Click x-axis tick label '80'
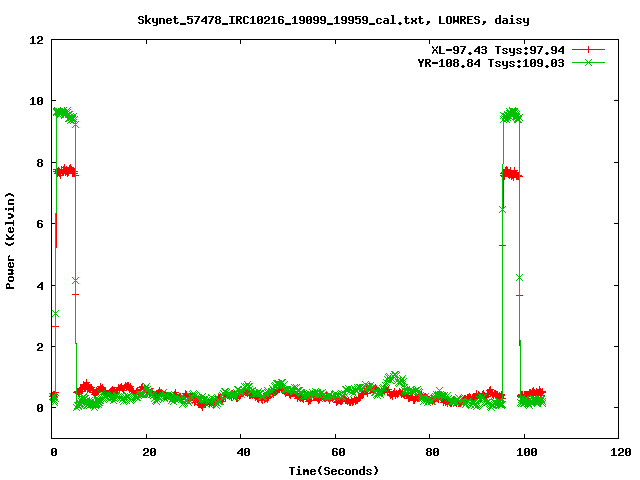 coord(432,452)
